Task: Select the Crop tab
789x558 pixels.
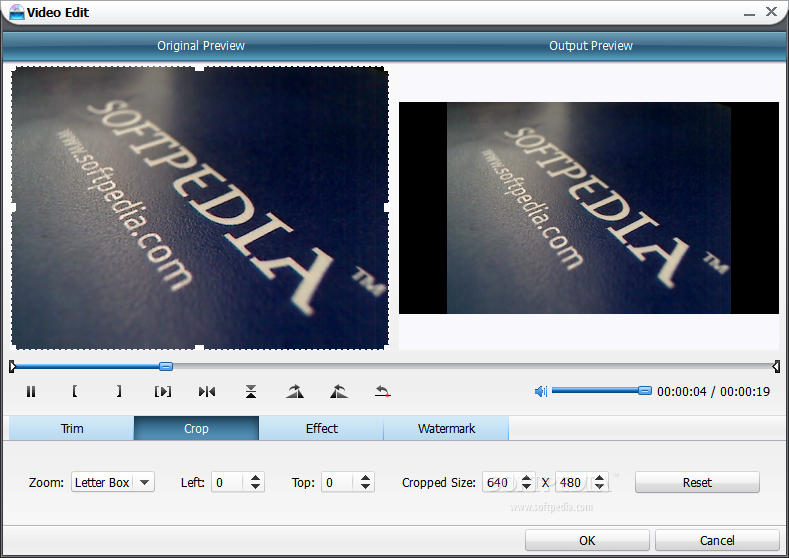Action: click(196, 428)
